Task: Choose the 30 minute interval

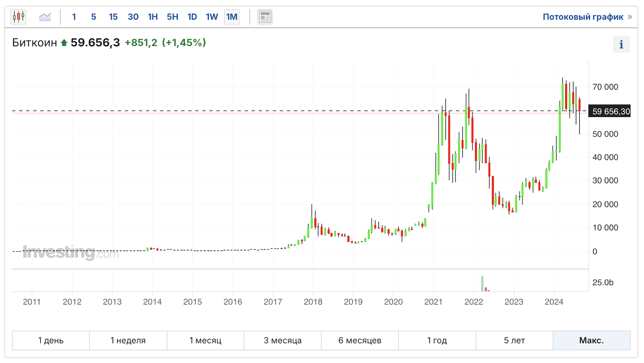Action: pyautogui.click(x=133, y=17)
